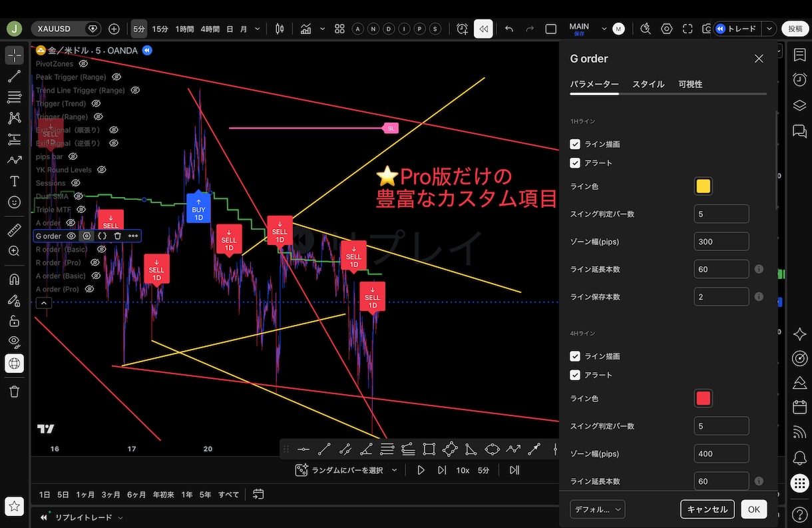This screenshot has width=812, height=528.
Task: Hide the G order indicator
Action: pos(71,236)
